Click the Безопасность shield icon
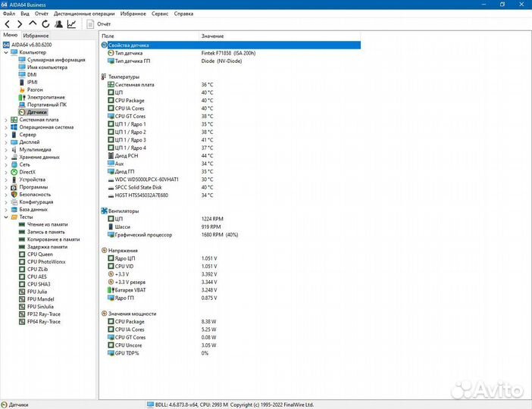Viewport: 532px width, 409px height. click(x=14, y=195)
